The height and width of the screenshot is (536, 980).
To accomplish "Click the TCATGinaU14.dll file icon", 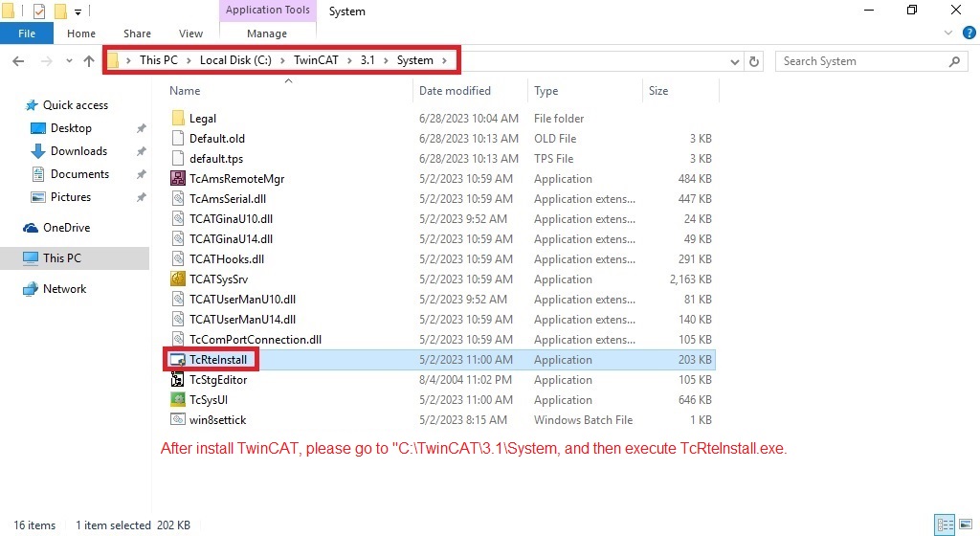I will coord(178,238).
